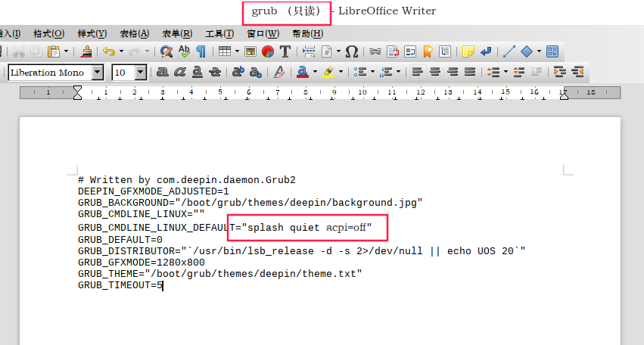Open the Insert Field dropdown arrow

tap(338, 51)
